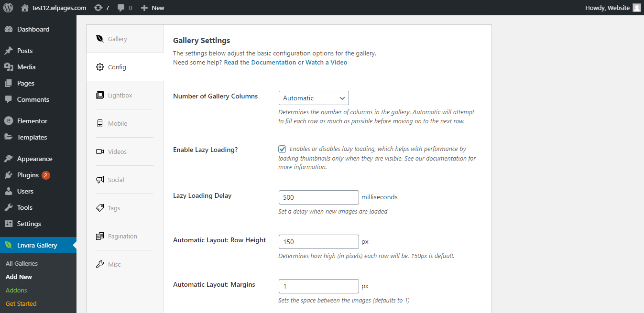This screenshot has height=313, width=644.
Task: Click the Lightbox tab icon
Action: tap(100, 95)
